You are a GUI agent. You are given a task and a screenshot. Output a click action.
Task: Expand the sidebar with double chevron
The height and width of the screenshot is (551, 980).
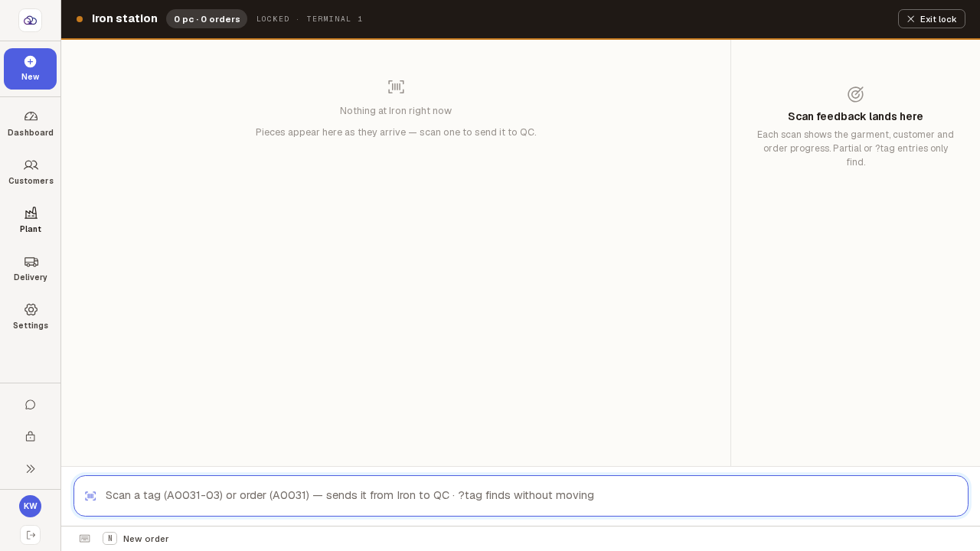[31, 468]
